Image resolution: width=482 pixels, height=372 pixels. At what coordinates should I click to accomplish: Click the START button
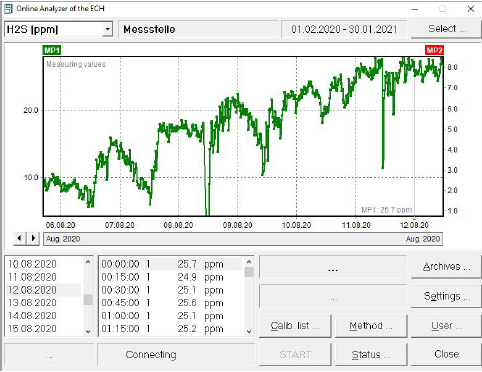pos(295,355)
